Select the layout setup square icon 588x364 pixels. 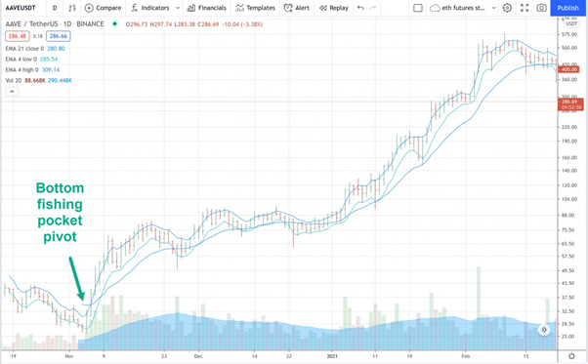click(x=418, y=8)
